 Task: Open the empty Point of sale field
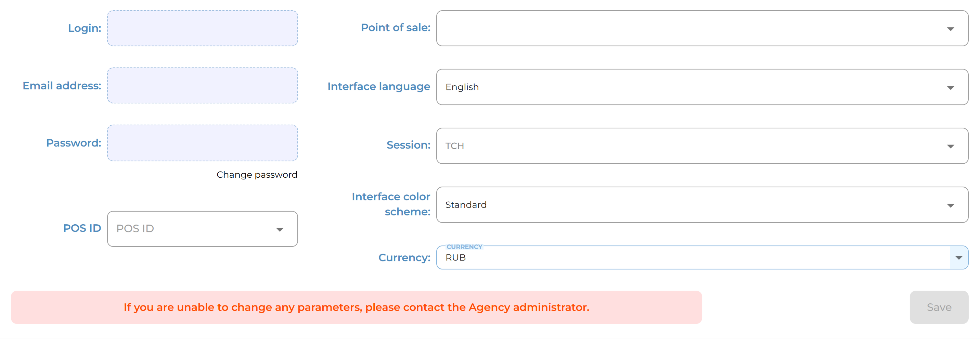[685, 28]
